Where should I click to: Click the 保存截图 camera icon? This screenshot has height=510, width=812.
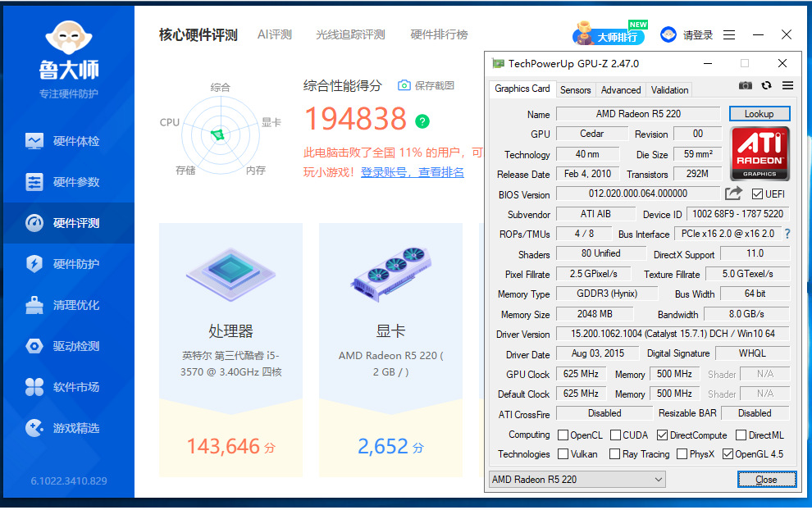pyautogui.click(x=404, y=85)
